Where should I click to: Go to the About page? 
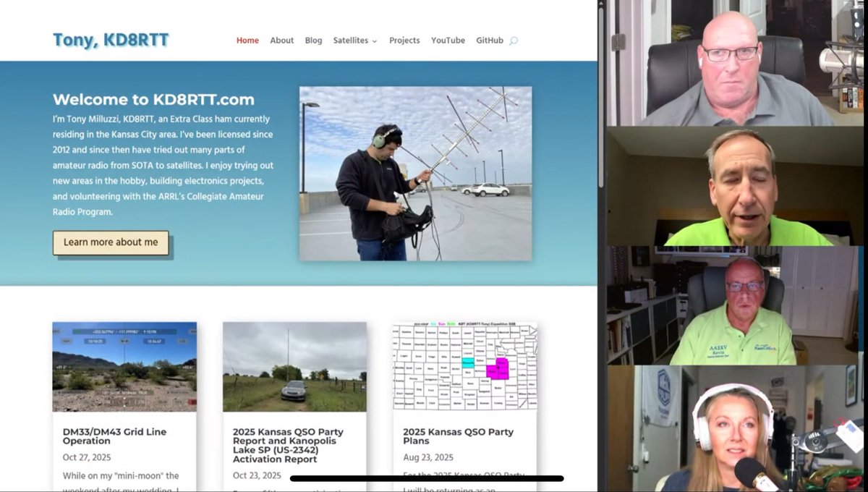(282, 41)
